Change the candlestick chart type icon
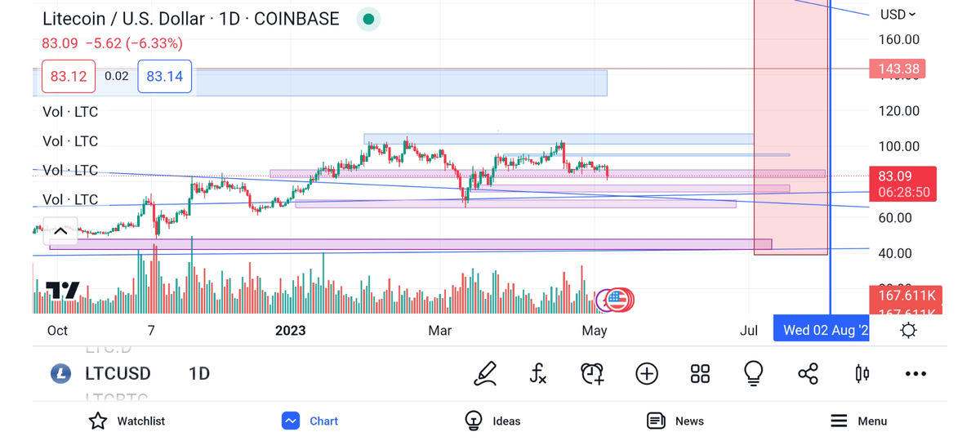This screenshot has height=441, width=980. (862, 374)
